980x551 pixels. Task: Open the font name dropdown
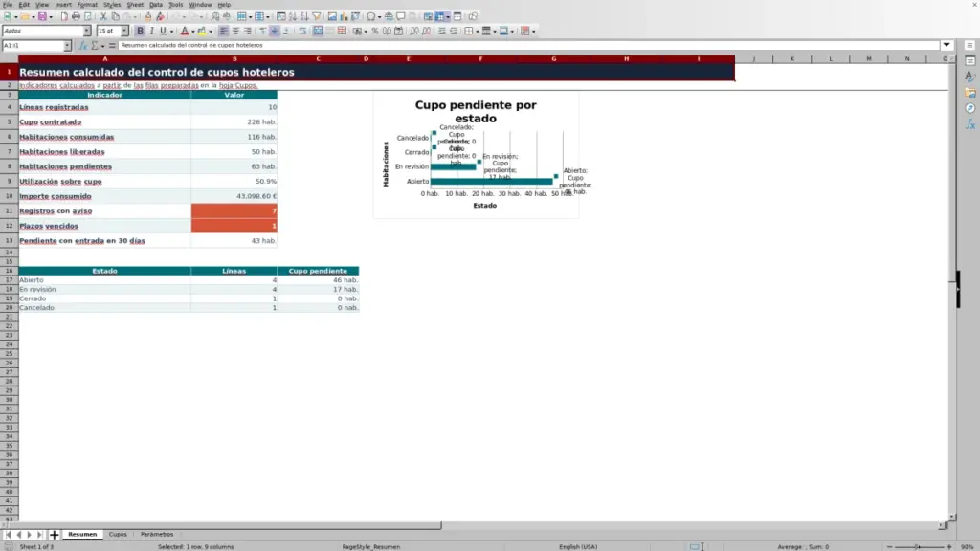point(87,32)
